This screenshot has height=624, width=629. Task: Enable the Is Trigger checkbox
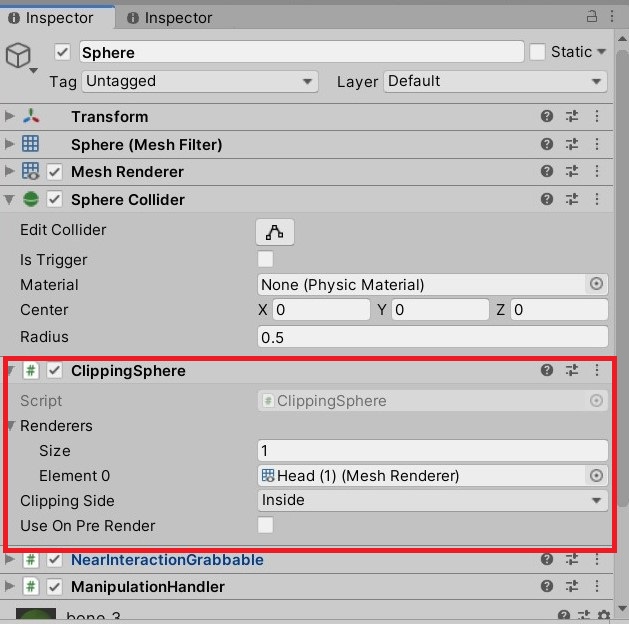coord(265,259)
